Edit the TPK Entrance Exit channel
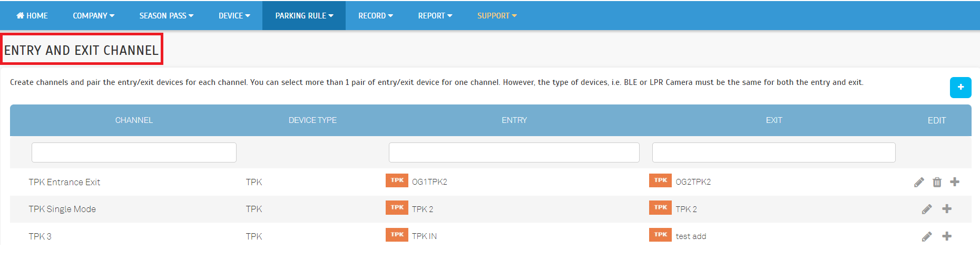This screenshot has width=980, height=258. click(919, 182)
